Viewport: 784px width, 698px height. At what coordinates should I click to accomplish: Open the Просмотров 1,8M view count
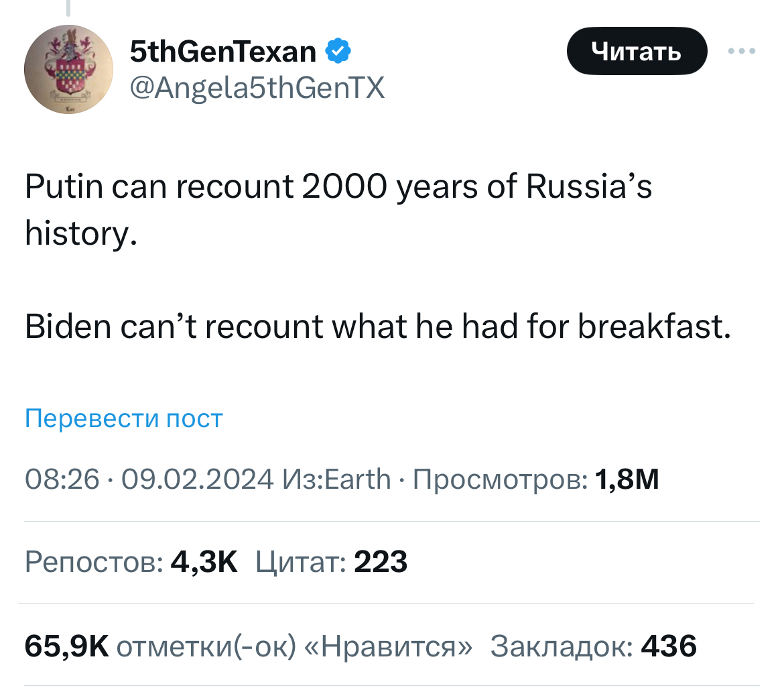(536, 479)
